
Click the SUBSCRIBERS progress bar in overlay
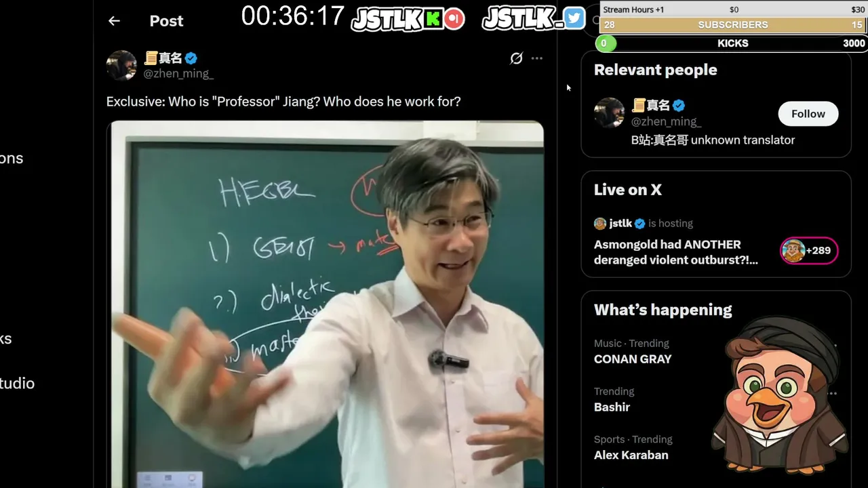733,24
